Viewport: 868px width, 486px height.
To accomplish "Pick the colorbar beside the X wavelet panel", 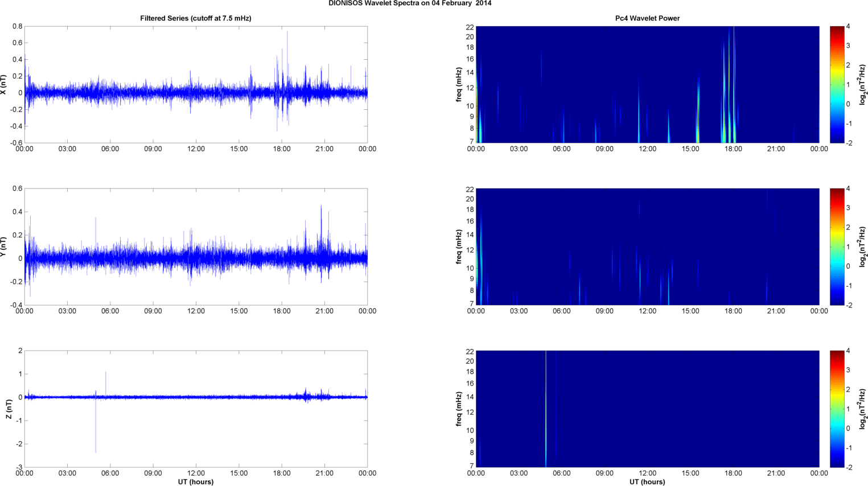I will (x=837, y=84).
